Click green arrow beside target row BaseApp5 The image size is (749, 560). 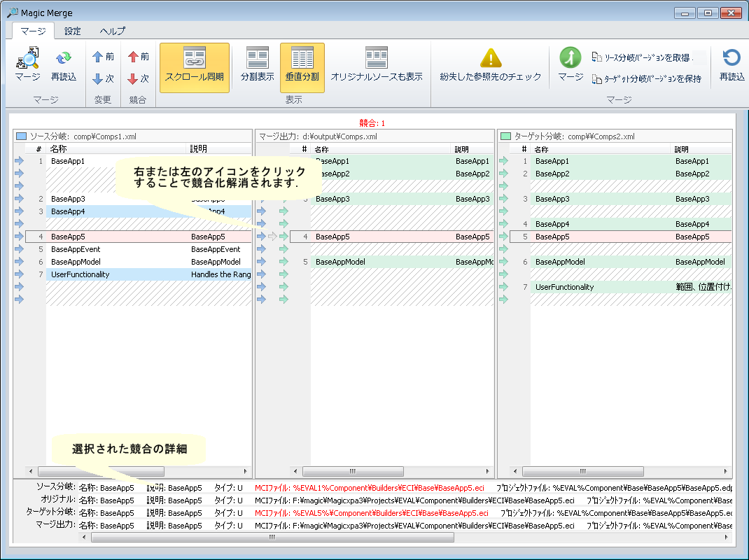pyautogui.click(x=503, y=237)
